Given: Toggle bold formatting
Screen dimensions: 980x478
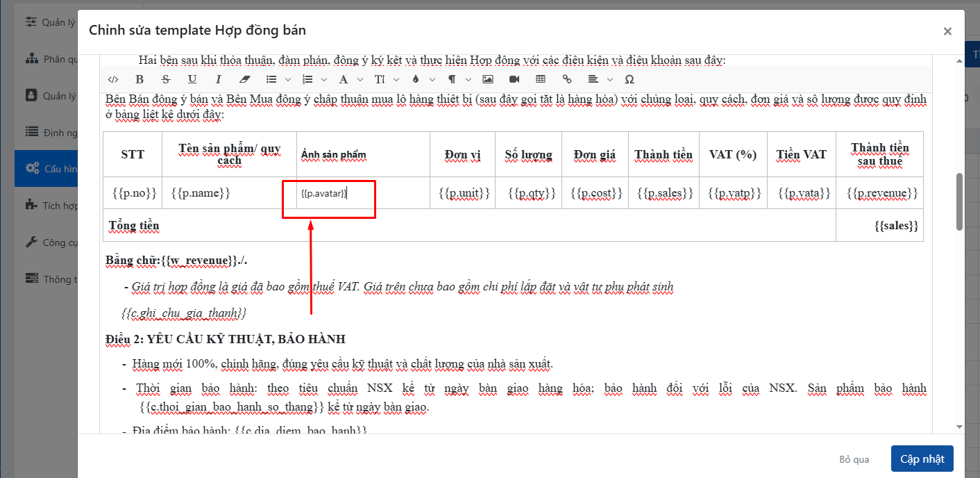Looking at the screenshot, I should pyautogui.click(x=140, y=79).
